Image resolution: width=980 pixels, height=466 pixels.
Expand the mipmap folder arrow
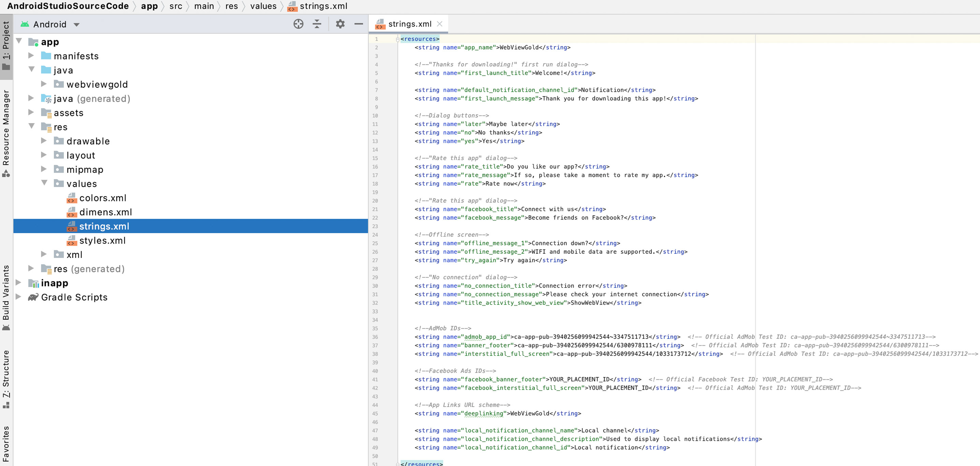tap(44, 169)
